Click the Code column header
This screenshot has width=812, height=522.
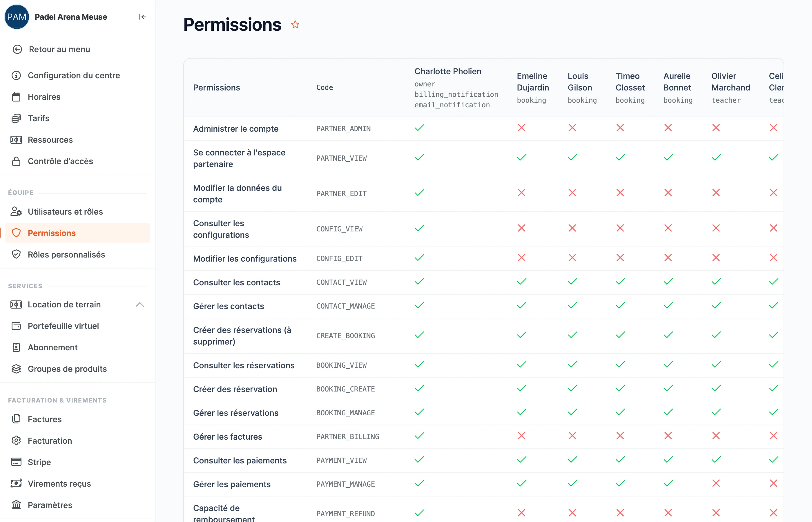tap(324, 88)
